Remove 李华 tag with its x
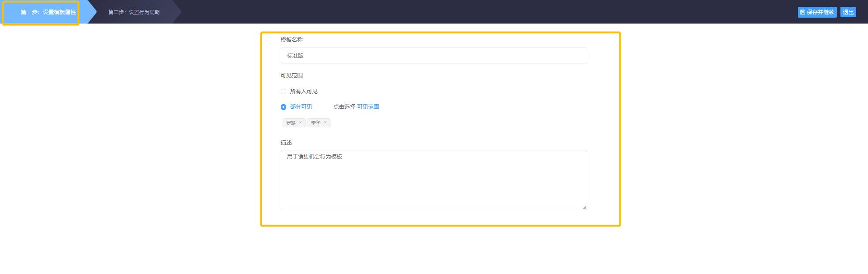 [325, 122]
